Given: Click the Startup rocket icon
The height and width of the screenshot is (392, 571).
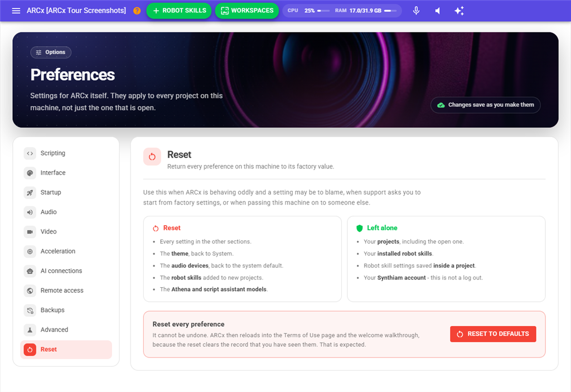Looking at the screenshot, I should (x=30, y=193).
